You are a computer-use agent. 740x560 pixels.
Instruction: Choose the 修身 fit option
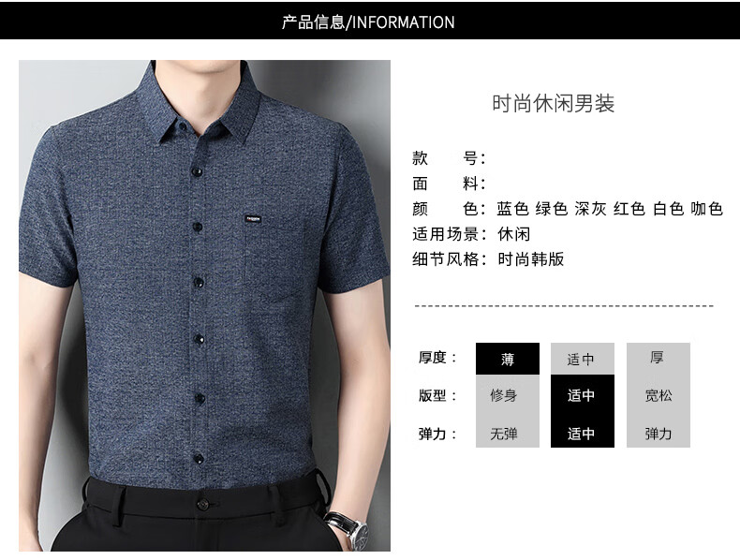coord(508,395)
